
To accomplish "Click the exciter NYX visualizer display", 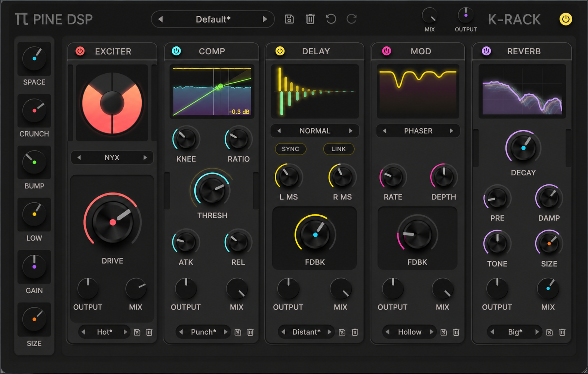I will point(112,103).
